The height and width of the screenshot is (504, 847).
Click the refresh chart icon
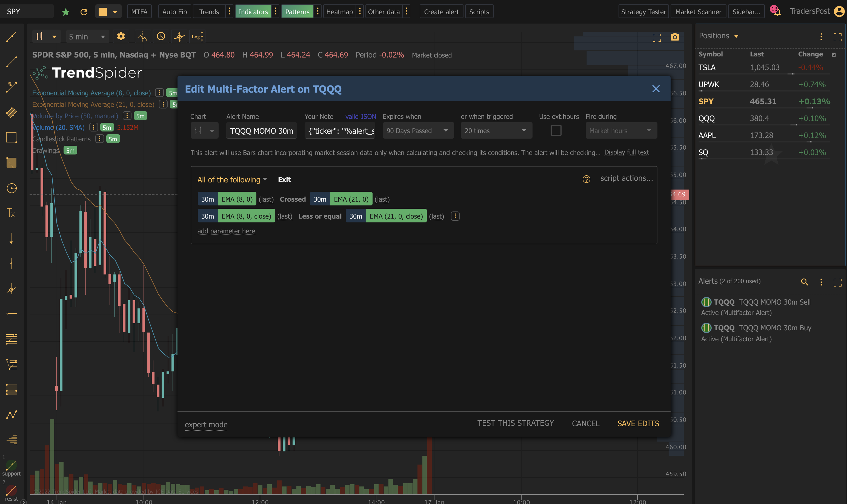pos(84,12)
